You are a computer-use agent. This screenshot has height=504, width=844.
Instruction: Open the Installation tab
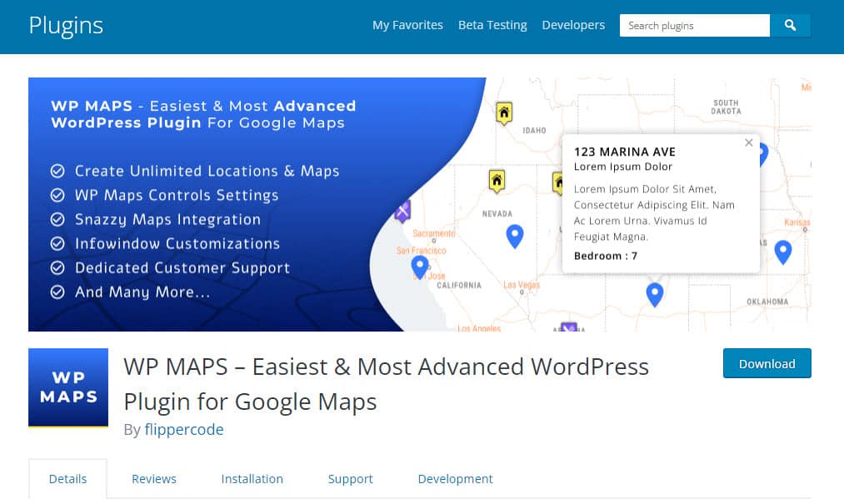click(x=252, y=479)
